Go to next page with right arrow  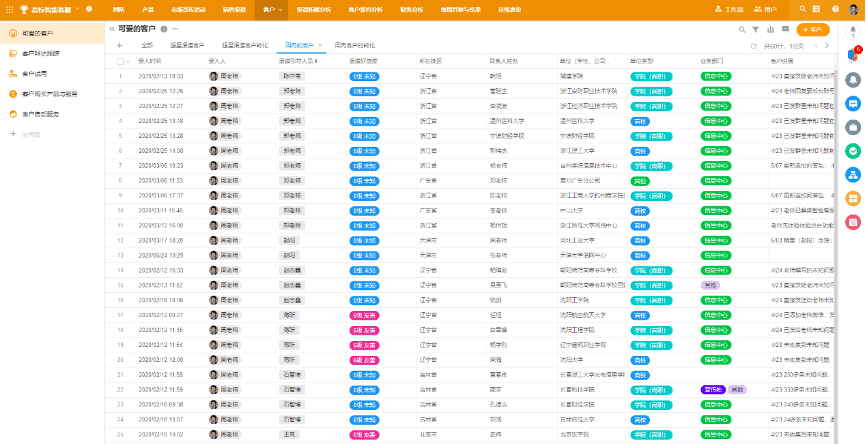pyautogui.click(x=827, y=46)
